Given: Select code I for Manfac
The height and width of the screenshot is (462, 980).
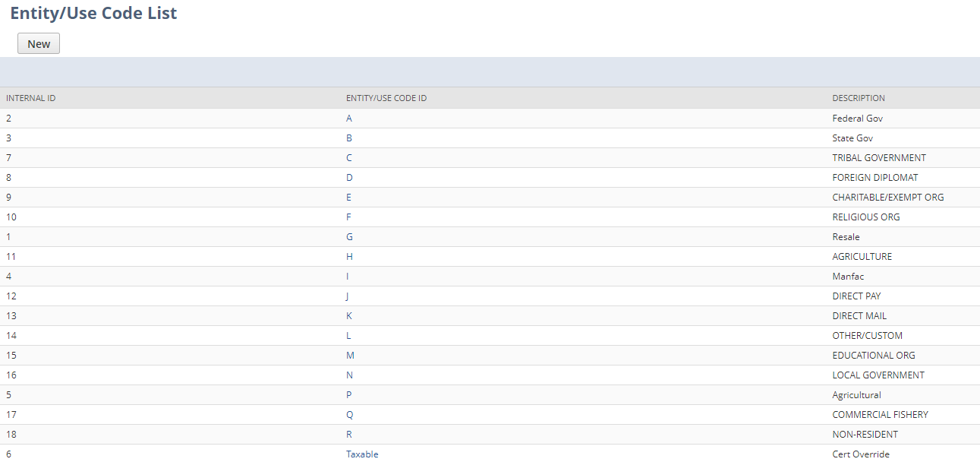Looking at the screenshot, I should click(x=347, y=276).
